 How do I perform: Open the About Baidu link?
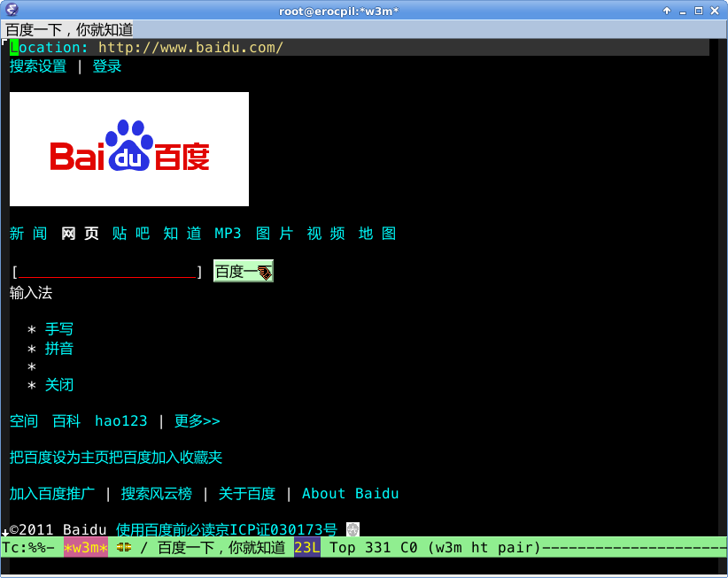[x=351, y=494]
